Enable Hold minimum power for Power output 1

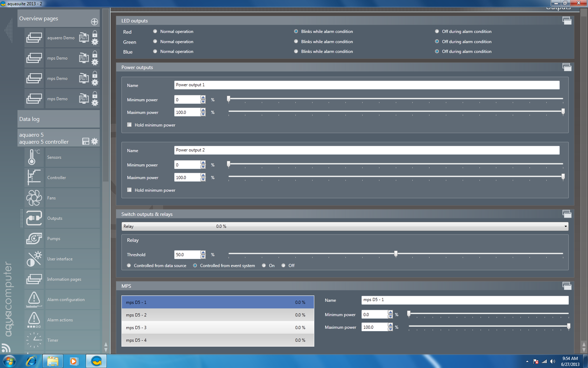pyautogui.click(x=129, y=125)
